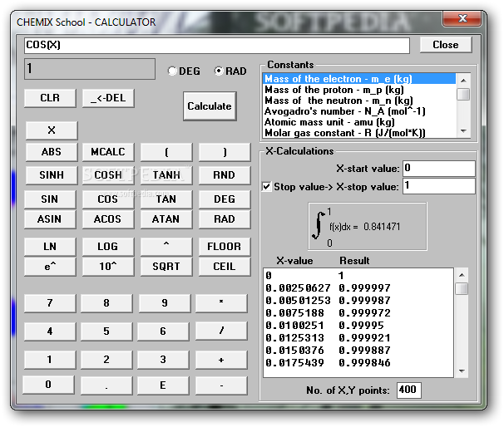Click the SINH function button
Viewport: 504px width, 427px height.
(x=52, y=175)
